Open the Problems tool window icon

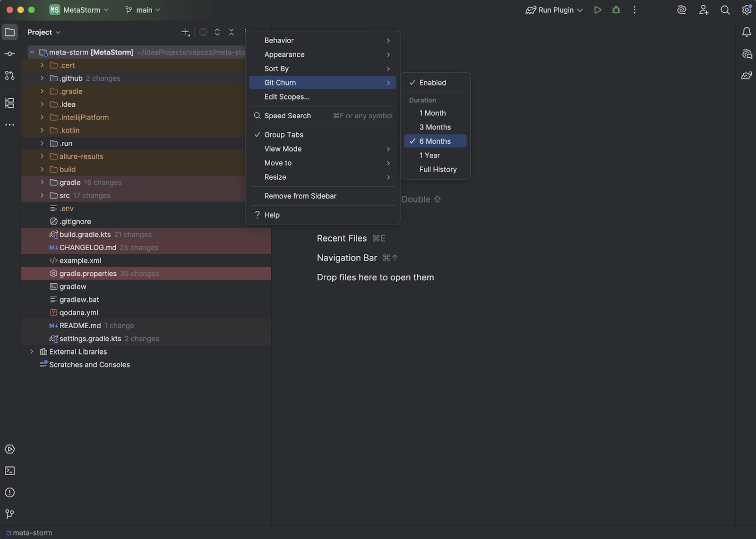click(9, 493)
